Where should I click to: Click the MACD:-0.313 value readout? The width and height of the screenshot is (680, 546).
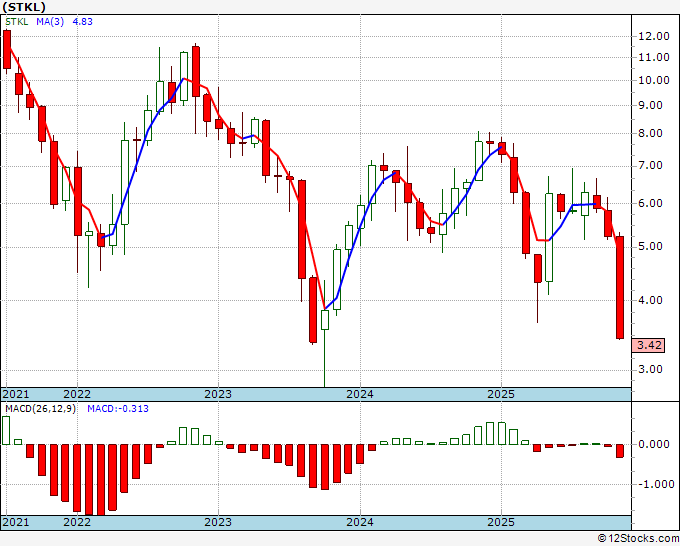[118, 409]
